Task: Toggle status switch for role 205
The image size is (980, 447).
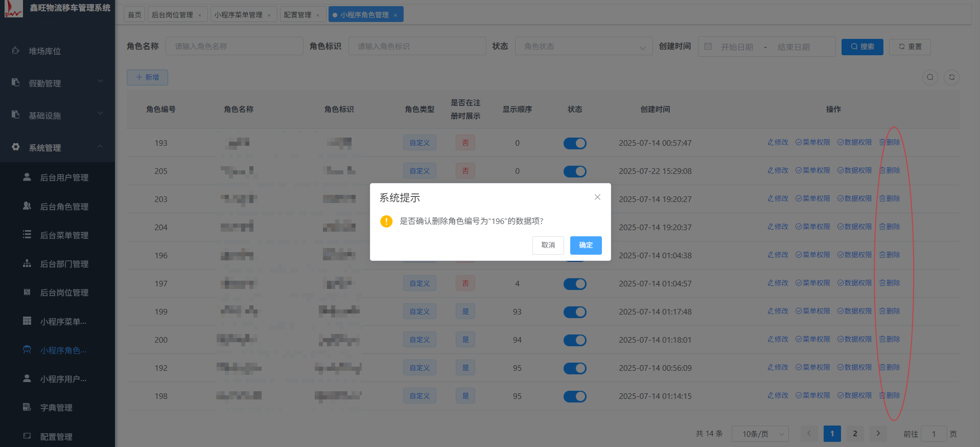Action: pyautogui.click(x=575, y=171)
